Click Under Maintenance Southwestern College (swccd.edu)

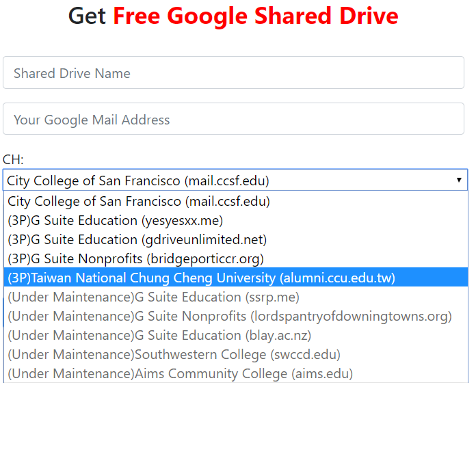pyautogui.click(x=174, y=355)
